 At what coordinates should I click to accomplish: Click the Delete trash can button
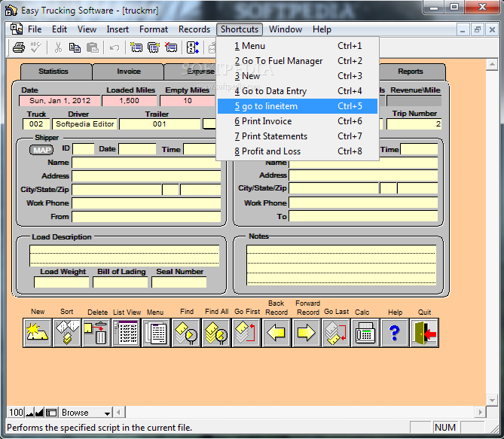(96, 333)
